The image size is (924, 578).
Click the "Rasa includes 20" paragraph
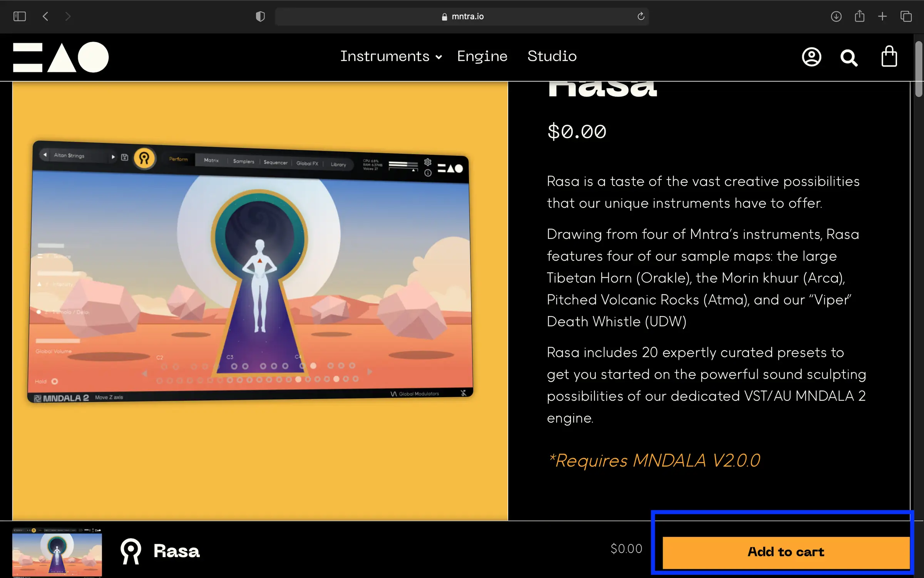tap(706, 385)
